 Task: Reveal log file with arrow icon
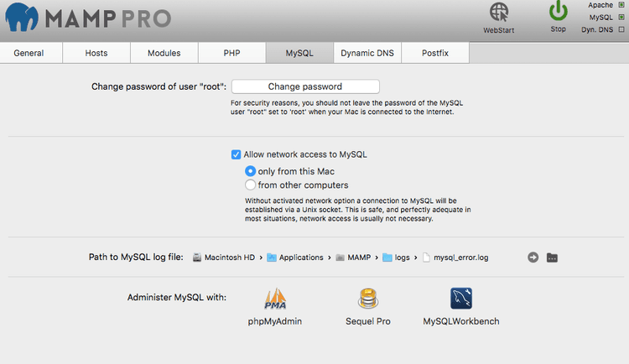(x=533, y=257)
